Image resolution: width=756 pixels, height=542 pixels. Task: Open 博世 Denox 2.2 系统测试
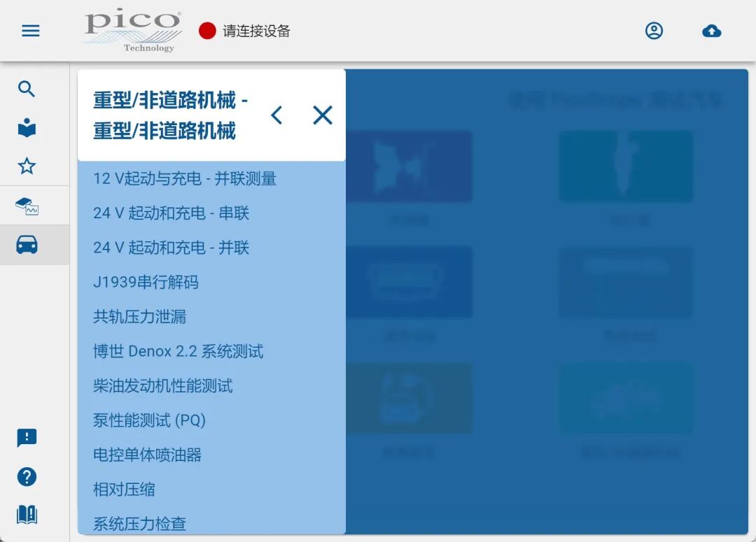(178, 351)
